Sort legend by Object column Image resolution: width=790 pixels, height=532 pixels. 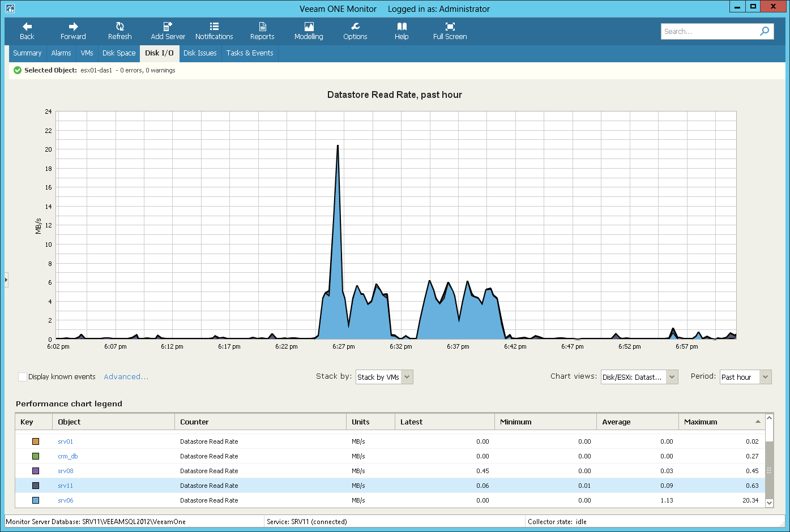pos(114,422)
